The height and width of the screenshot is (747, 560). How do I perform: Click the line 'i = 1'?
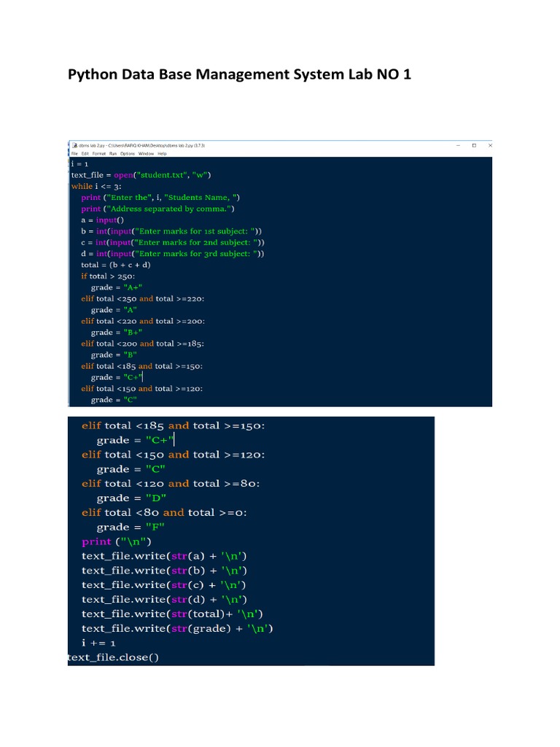[79, 164]
